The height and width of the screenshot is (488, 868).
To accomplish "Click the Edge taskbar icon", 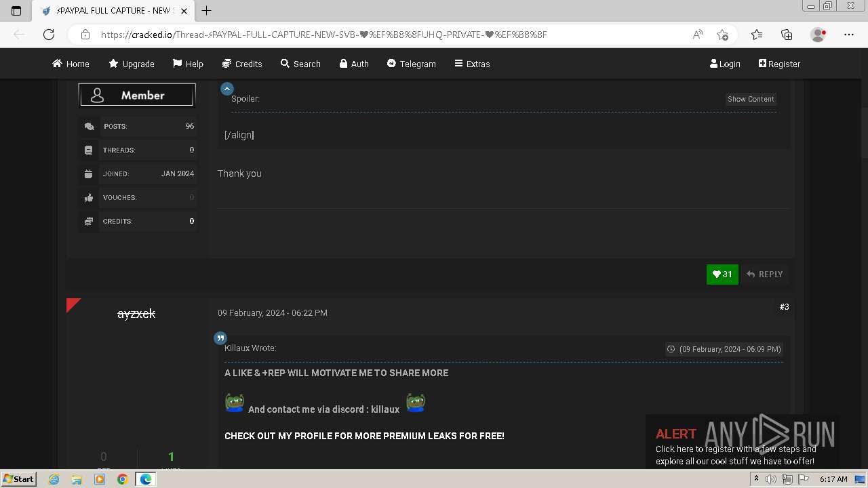I will click(145, 479).
